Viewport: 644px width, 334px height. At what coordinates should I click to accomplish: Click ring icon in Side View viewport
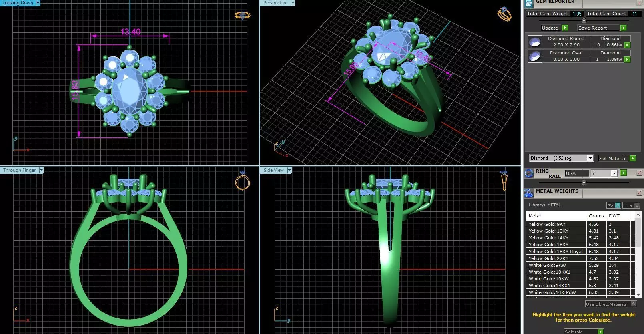504,181
